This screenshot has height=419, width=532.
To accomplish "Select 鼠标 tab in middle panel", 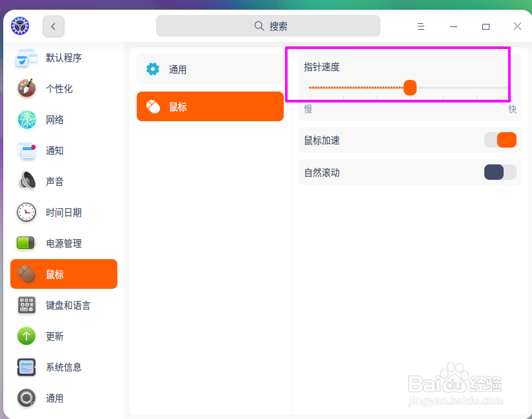I will (x=210, y=106).
